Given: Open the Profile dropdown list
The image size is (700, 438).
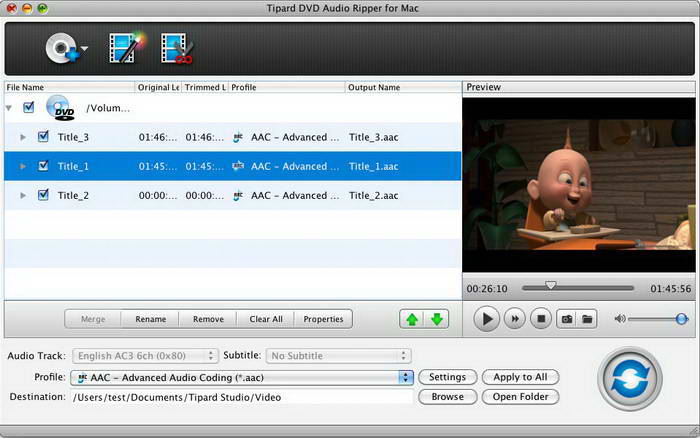Looking at the screenshot, I should coord(405,377).
